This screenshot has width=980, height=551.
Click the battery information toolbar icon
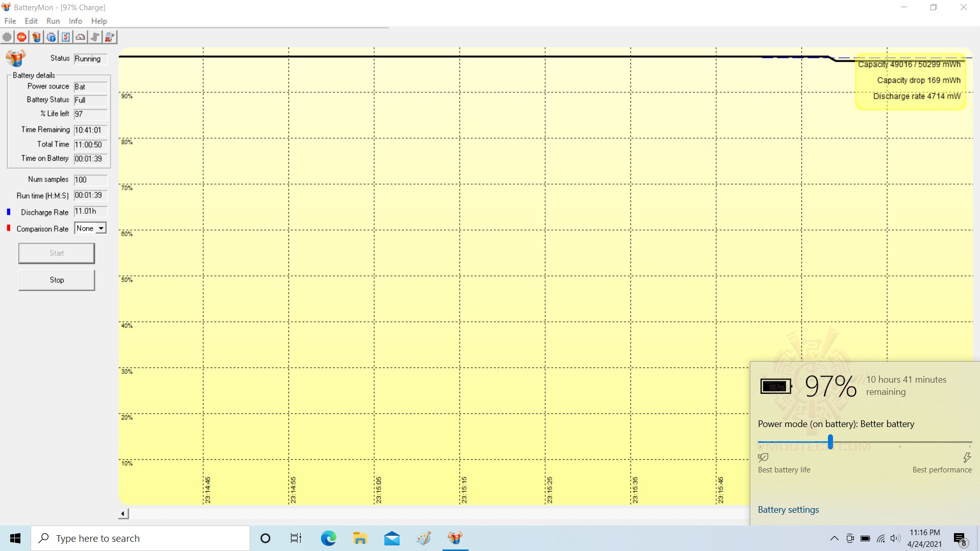tap(36, 37)
